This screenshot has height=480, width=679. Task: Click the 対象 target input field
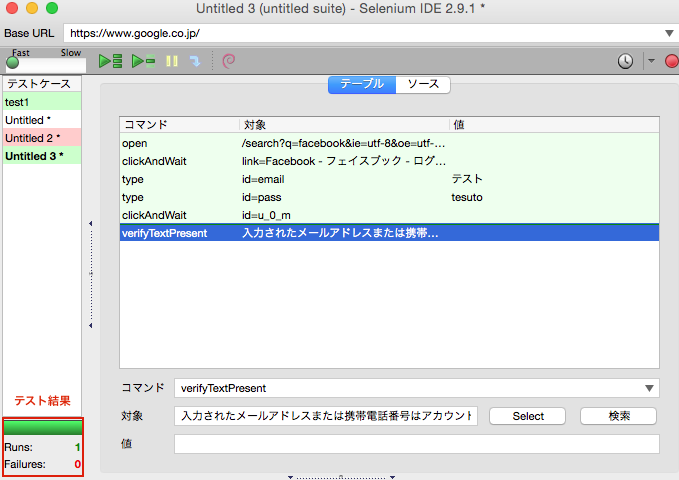(326, 416)
